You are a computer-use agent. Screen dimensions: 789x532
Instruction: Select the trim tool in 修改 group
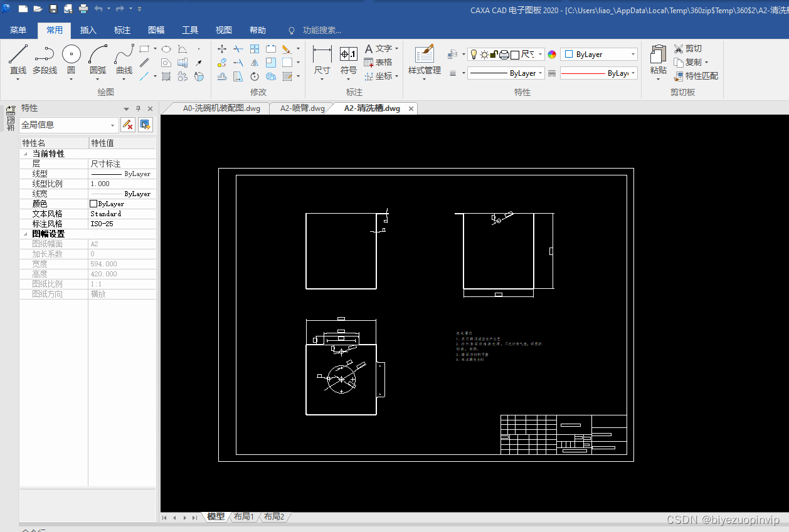click(238, 48)
